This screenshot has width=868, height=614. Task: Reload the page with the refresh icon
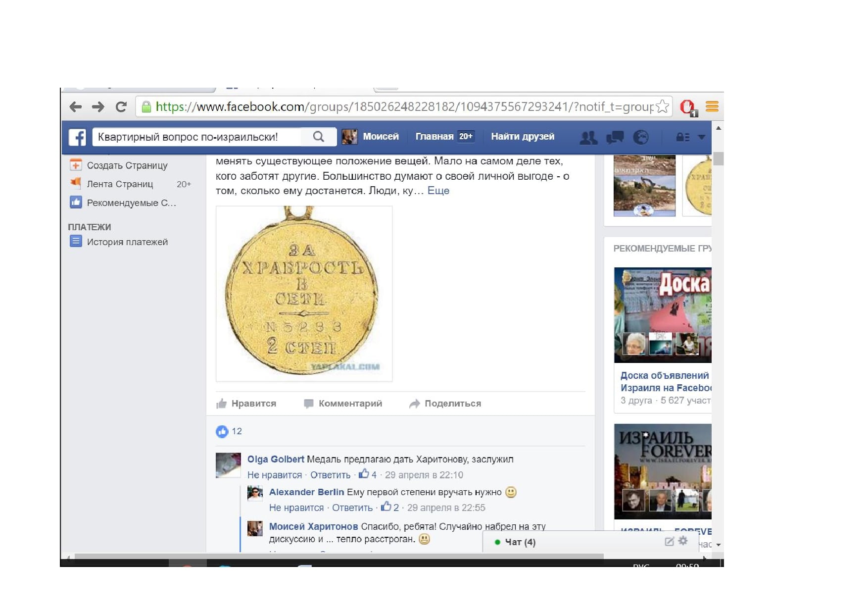121,106
